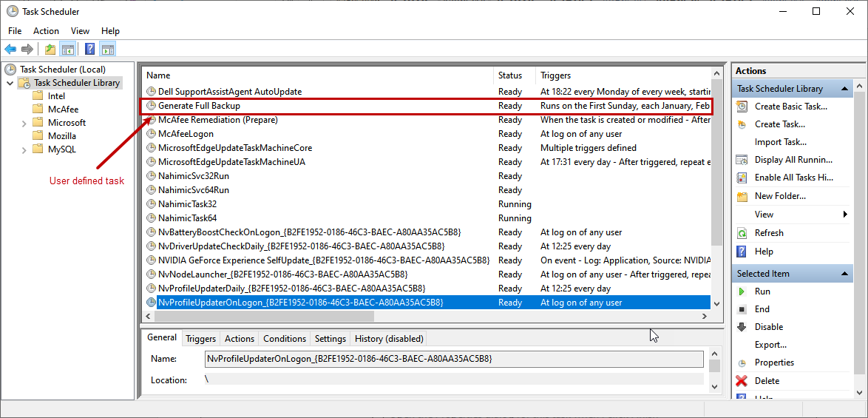Viewport: 868px width, 418px height.
Task: Click the green Run arrow icon
Action: pos(742,291)
